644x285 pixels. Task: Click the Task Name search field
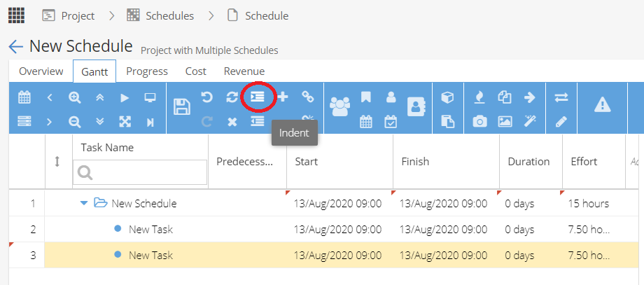[x=140, y=172]
